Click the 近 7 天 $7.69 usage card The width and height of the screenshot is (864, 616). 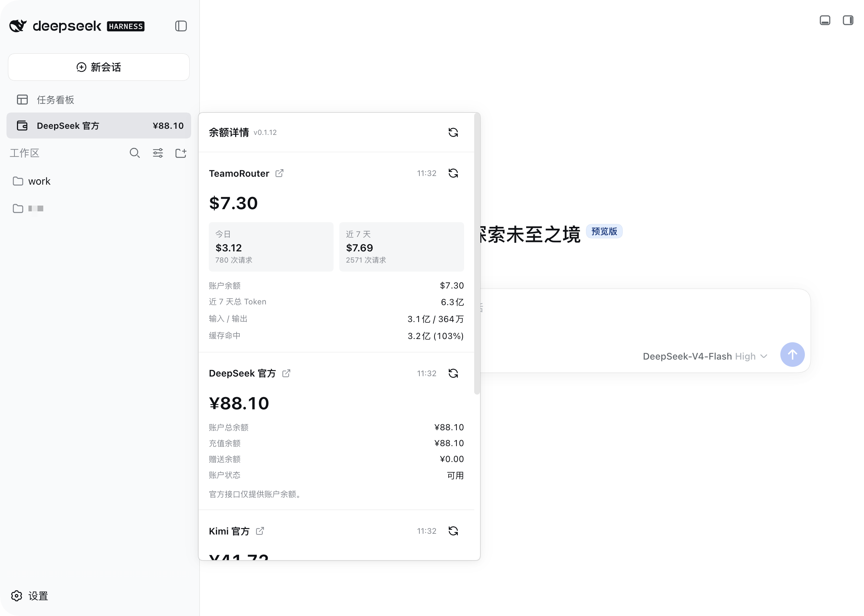coord(401,247)
